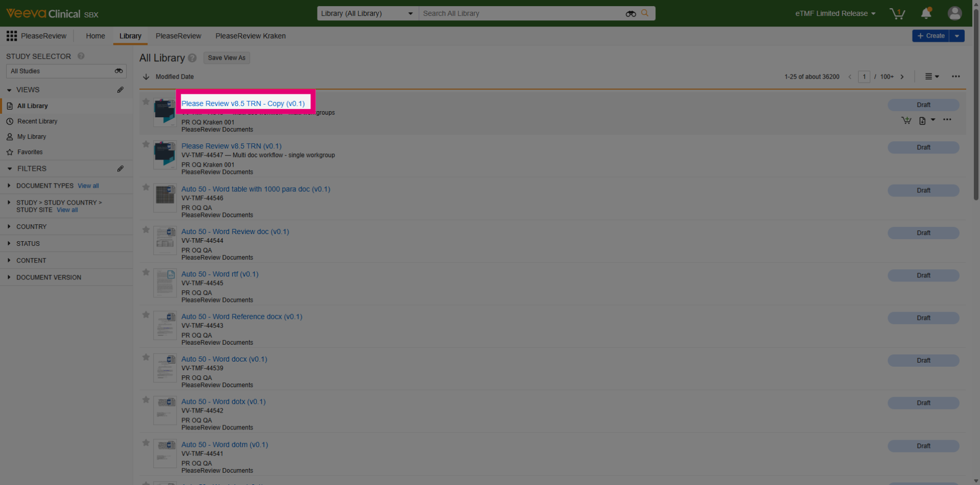This screenshot has height=485, width=980.
Task: Click View all under Study Site
Action: [67, 210]
